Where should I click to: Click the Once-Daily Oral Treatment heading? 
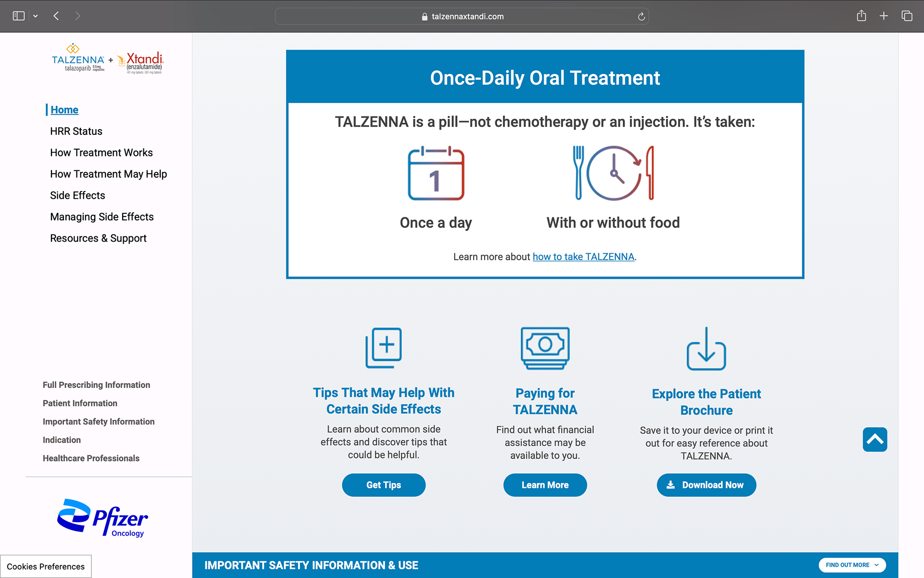(x=545, y=78)
